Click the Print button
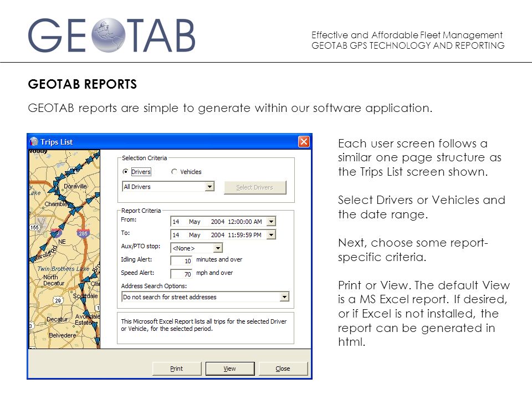The height and width of the screenshot is (399, 532). pyautogui.click(x=176, y=369)
